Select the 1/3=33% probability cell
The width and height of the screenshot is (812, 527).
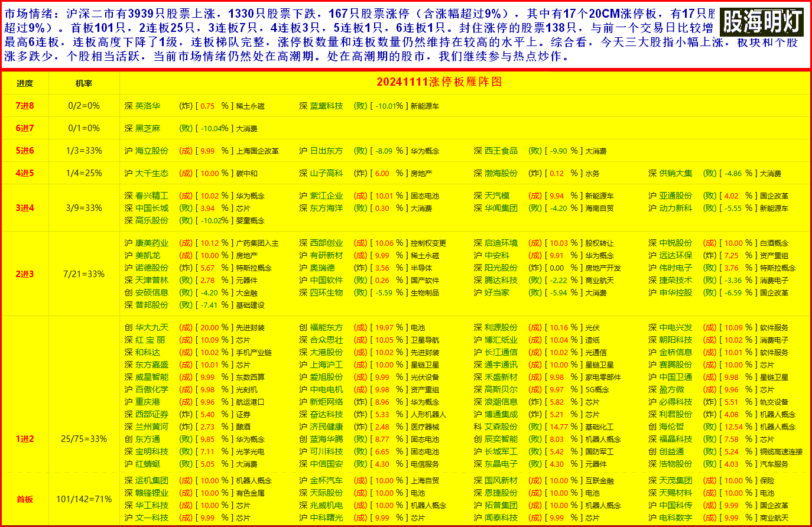[x=84, y=151]
